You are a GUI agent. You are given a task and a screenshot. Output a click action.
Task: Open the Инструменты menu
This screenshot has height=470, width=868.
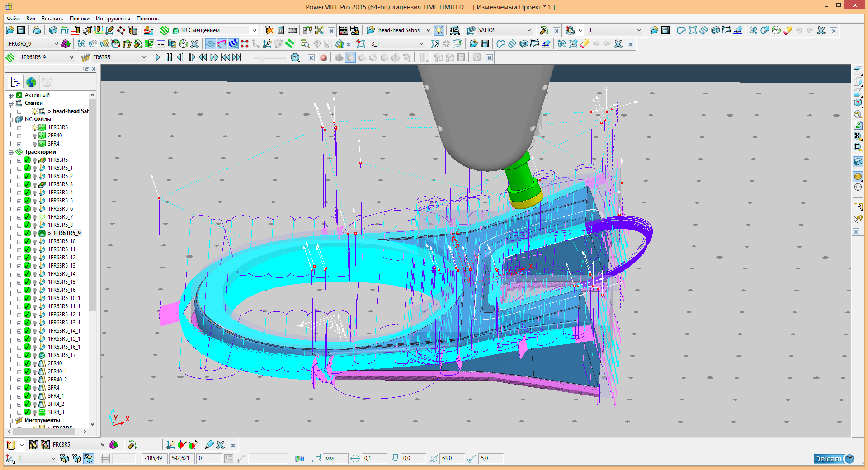pyautogui.click(x=113, y=19)
